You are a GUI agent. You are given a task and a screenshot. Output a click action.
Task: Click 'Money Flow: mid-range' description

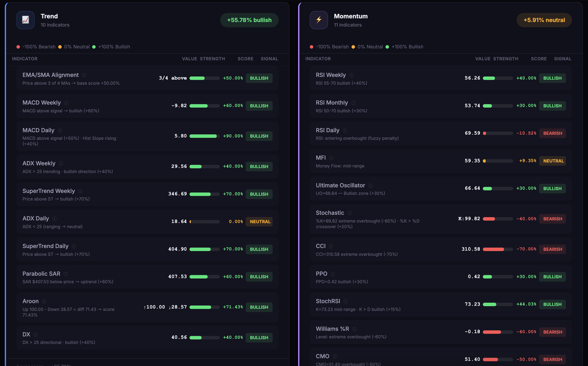[x=340, y=166]
